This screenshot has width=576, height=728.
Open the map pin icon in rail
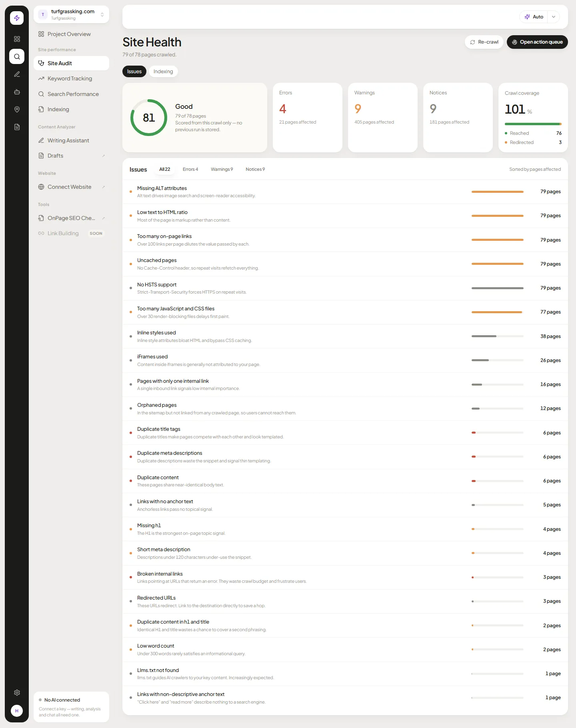click(17, 109)
